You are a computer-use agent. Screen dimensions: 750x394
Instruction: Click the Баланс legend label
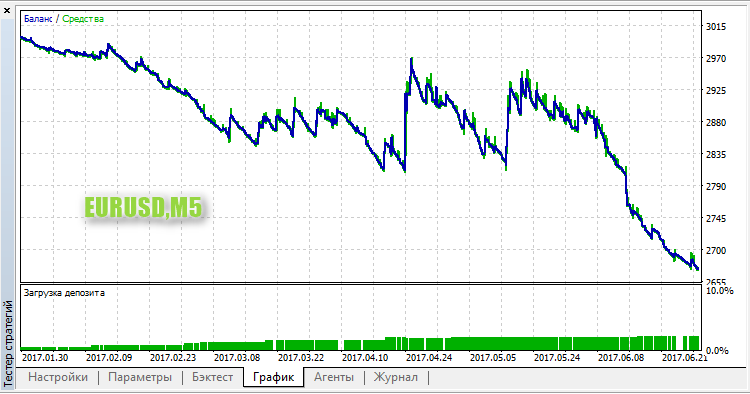[x=38, y=19]
